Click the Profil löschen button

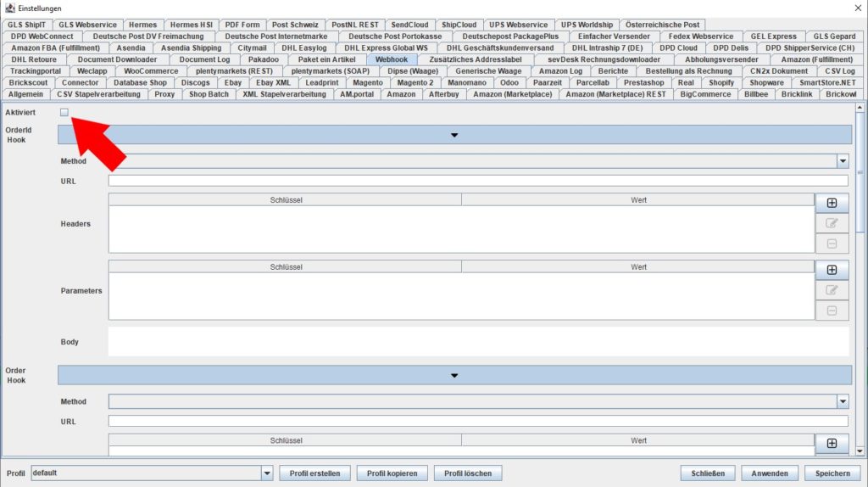[468, 473]
